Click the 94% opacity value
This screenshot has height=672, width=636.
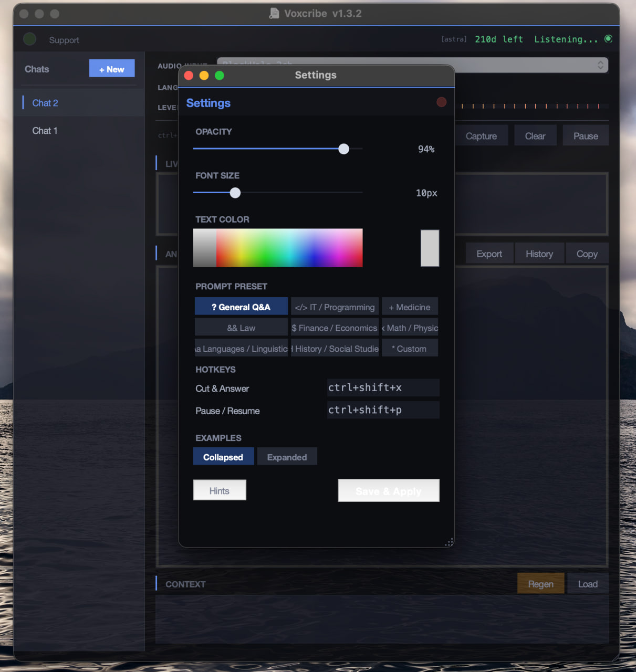coord(426,149)
